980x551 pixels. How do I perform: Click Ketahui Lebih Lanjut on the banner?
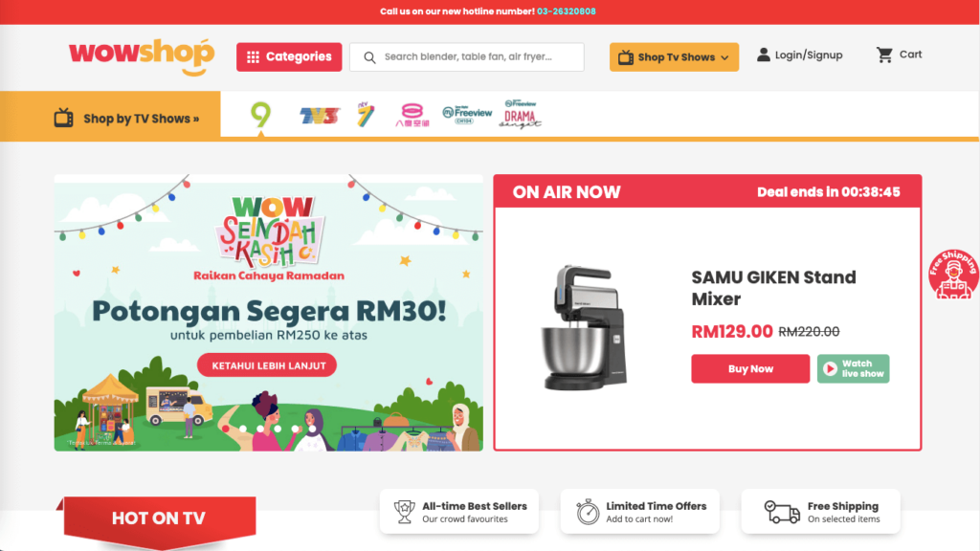[267, 365]
